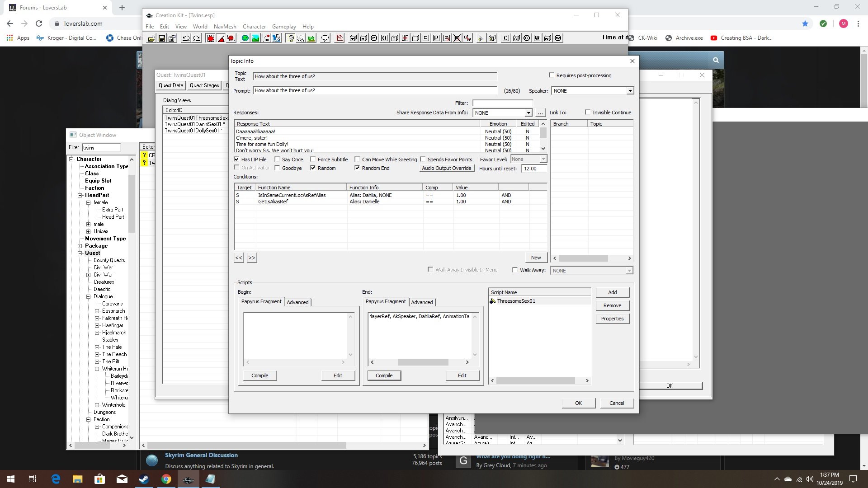Click the Fx water effects icon

pos(276,38)
